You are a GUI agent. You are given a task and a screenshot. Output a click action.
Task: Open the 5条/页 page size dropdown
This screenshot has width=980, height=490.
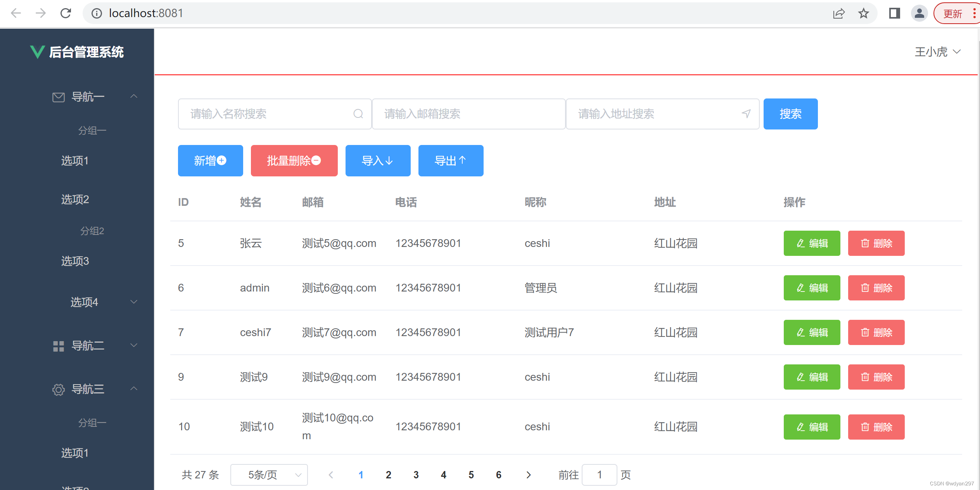point(269,475)
